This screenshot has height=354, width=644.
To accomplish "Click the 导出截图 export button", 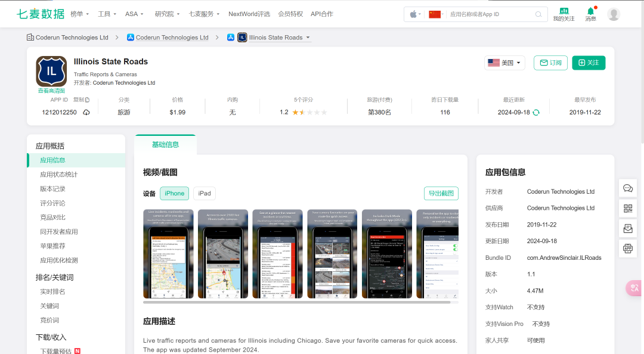I will coord(441,194).
